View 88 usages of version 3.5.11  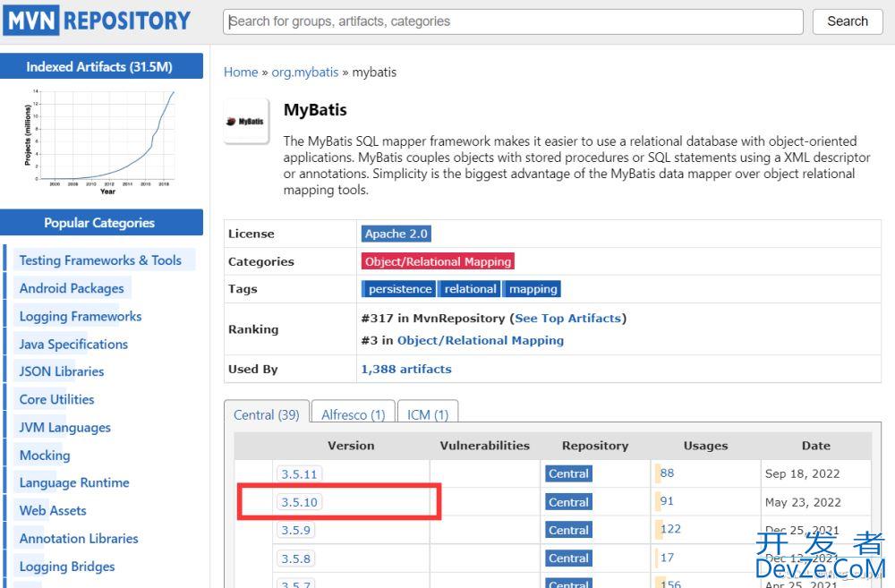(667, 473)
